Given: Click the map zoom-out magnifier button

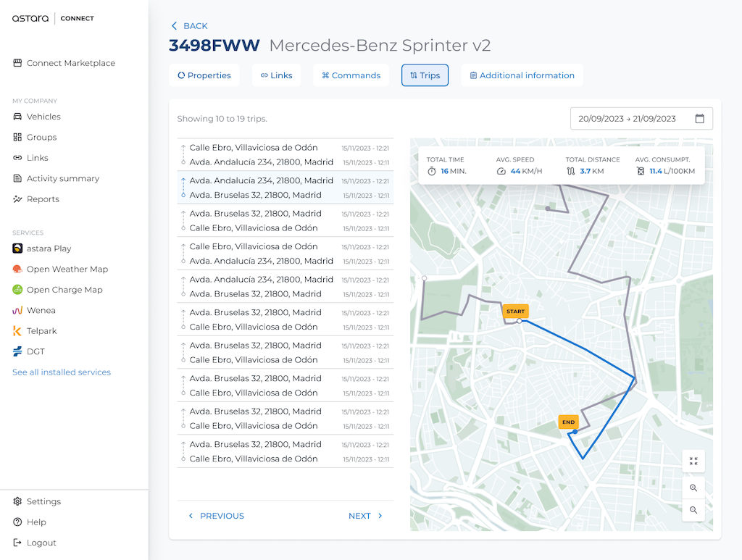Looking at the screenshot, I should coord(693,510).
